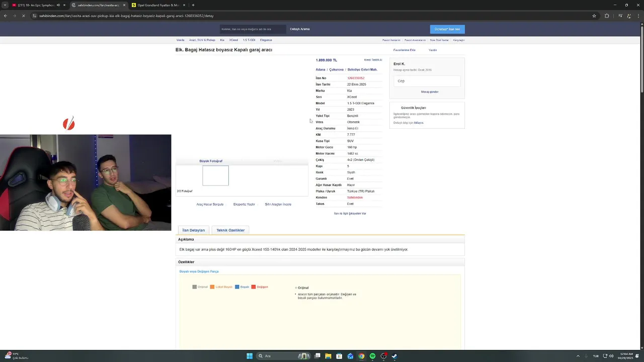Add listing via Favorilerime Ekle
This screenshot has width=644, height=362.
click(405, 50)
